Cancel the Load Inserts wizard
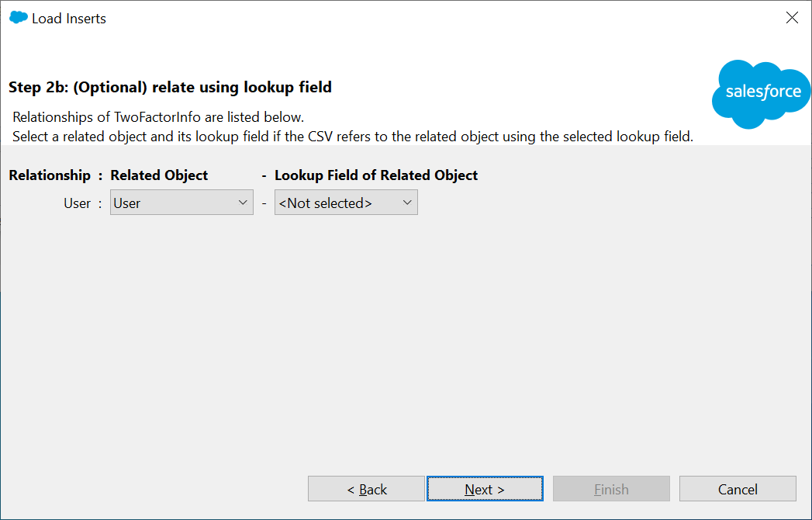This screenshot has width=812, height=520. (737, 489)
